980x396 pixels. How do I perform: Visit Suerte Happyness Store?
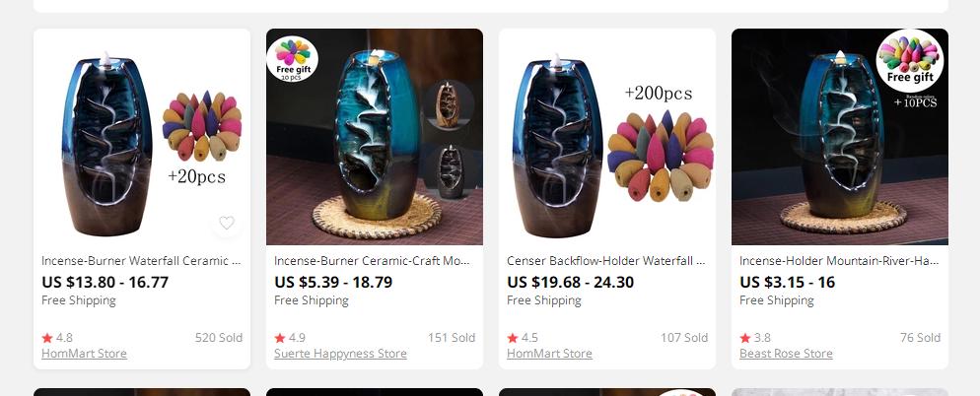tap(340, 354)
